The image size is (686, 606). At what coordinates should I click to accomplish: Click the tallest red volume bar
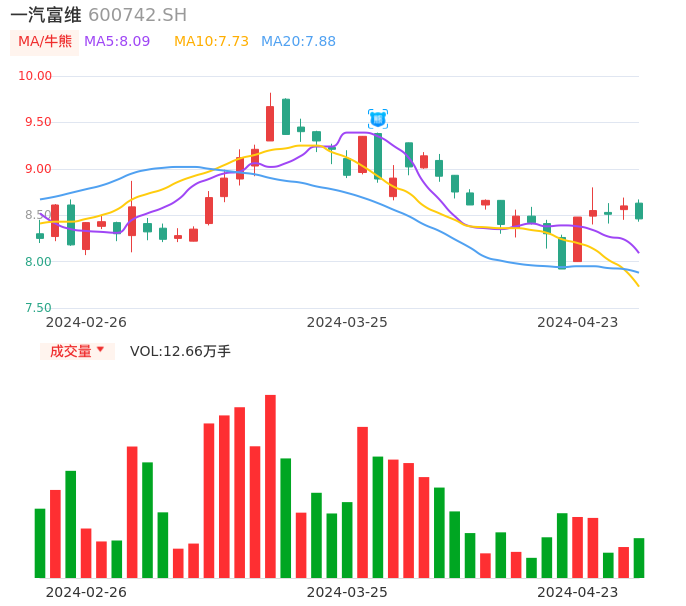pyautogui.click(x=270, y=486)
